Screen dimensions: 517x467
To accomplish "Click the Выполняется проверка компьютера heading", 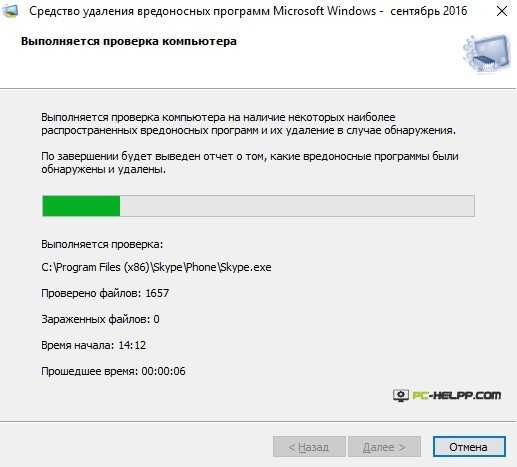I will tap(129, 41).
